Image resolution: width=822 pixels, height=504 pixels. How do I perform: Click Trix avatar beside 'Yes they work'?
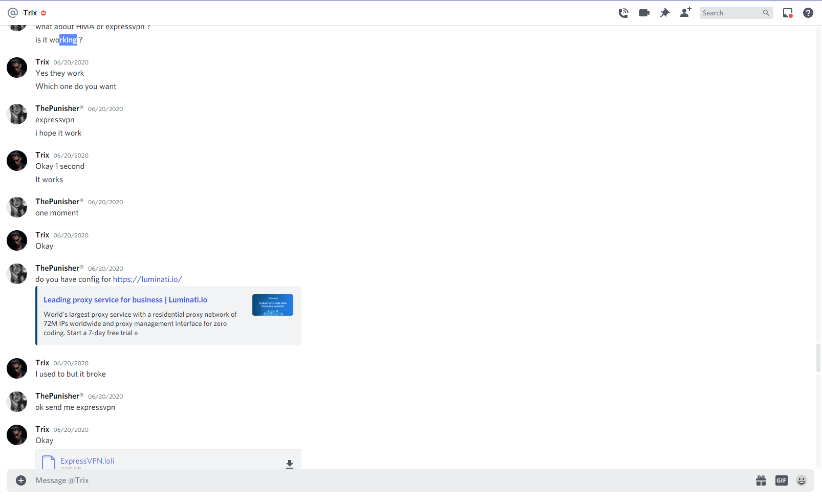tap(17, 68)
